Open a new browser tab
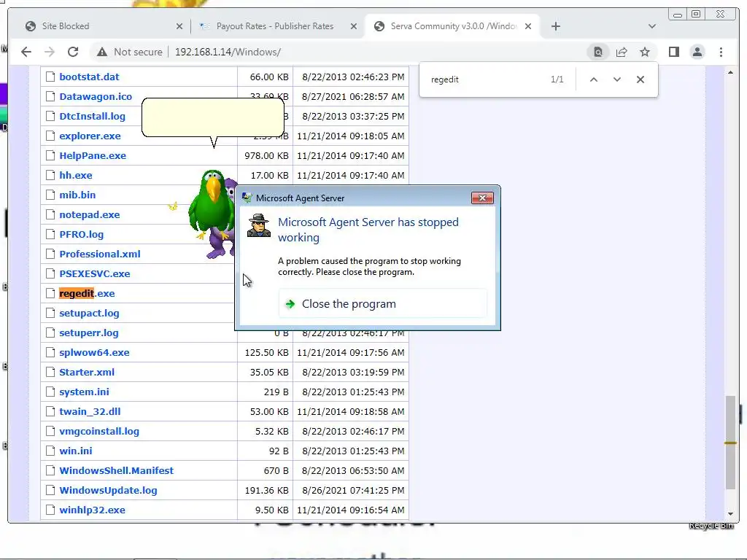This screenshot has height=560, width=747. tap(555, 26)
